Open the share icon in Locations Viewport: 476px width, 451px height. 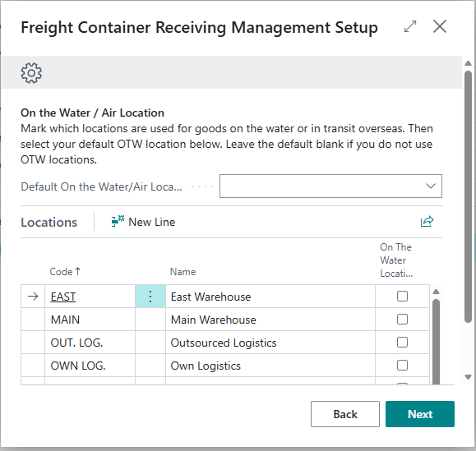427,222
